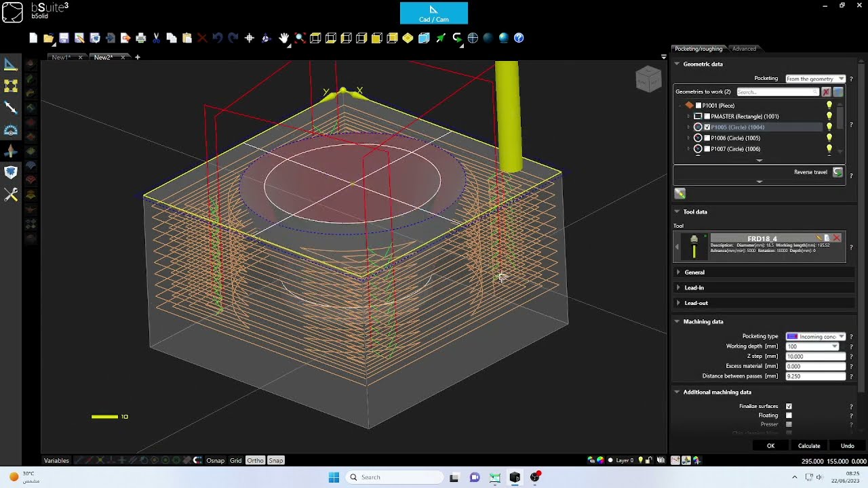Image resolution: width=868 pixels, height=488 pixels.
Task: Toggle the Osnap status button
Action: tap(216, 460)
